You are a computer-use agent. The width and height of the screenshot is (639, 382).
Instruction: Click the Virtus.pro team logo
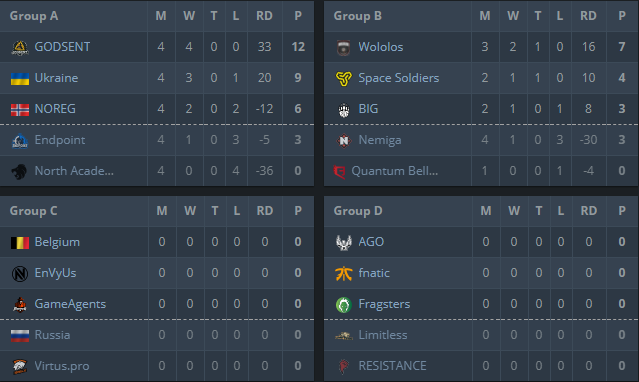click(20, 366)
